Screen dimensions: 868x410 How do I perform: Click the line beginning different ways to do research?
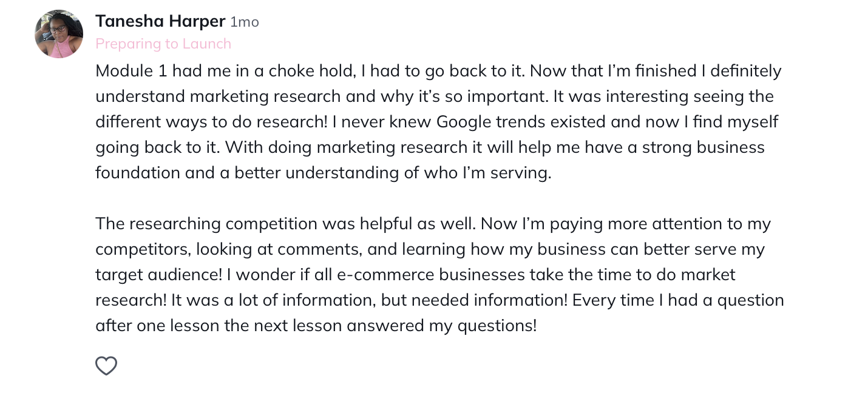click(x=436, y=122)
